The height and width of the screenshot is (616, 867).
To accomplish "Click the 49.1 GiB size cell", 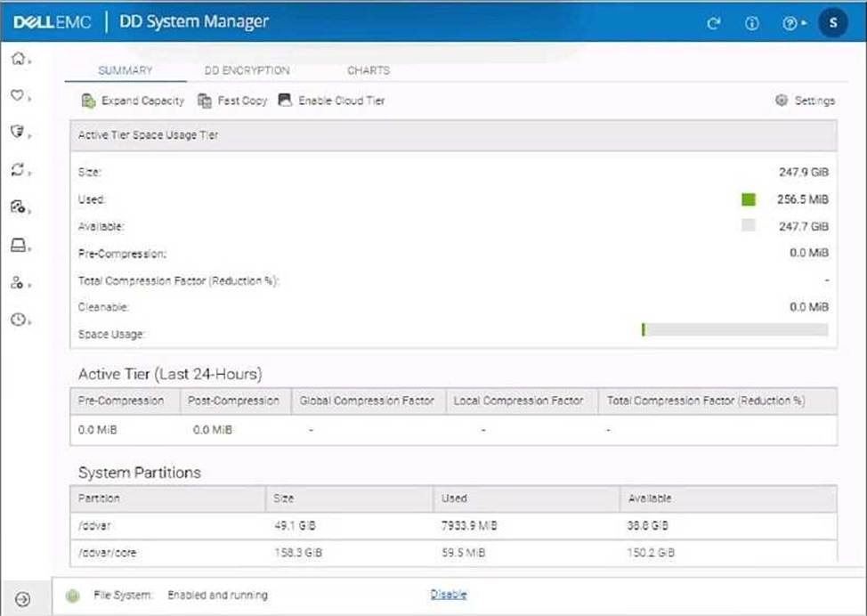I will (295, 525).
